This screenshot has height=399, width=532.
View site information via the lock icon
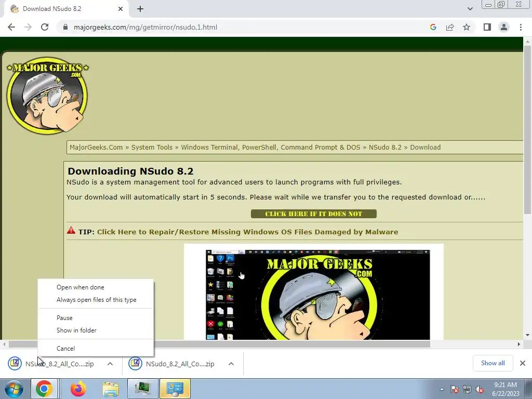click(65, 27)
